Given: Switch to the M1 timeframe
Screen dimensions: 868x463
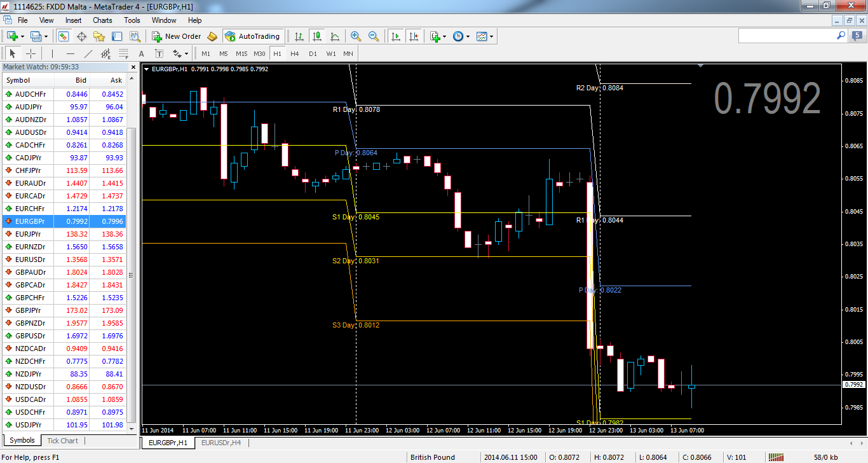Looking at the screenshot, I should pos(206,53).
